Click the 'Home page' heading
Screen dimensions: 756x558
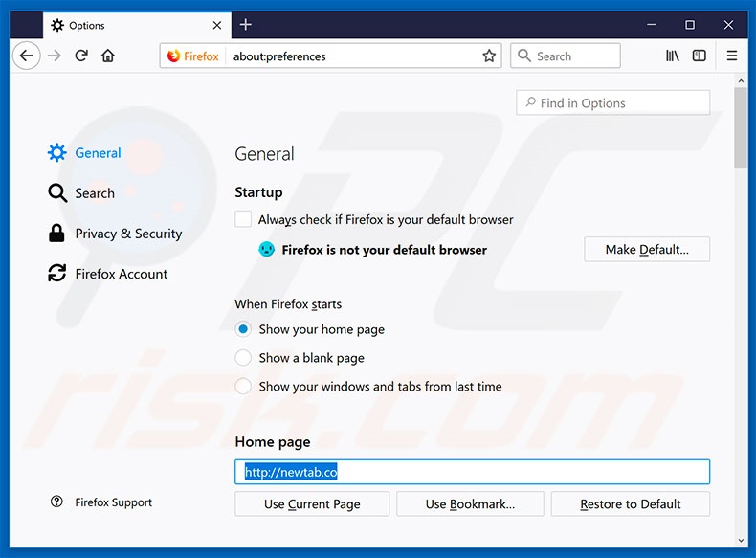pyautogui.click(x=273, y=442)
